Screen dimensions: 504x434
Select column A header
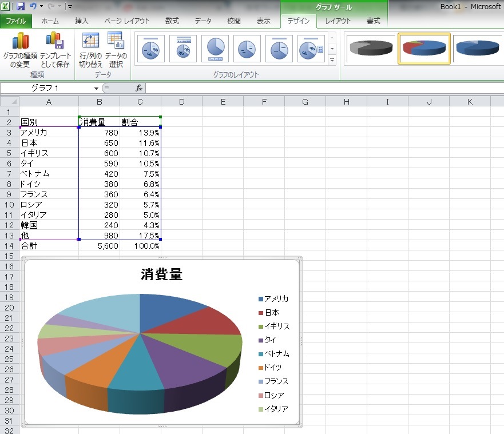[x=49, y=102]
